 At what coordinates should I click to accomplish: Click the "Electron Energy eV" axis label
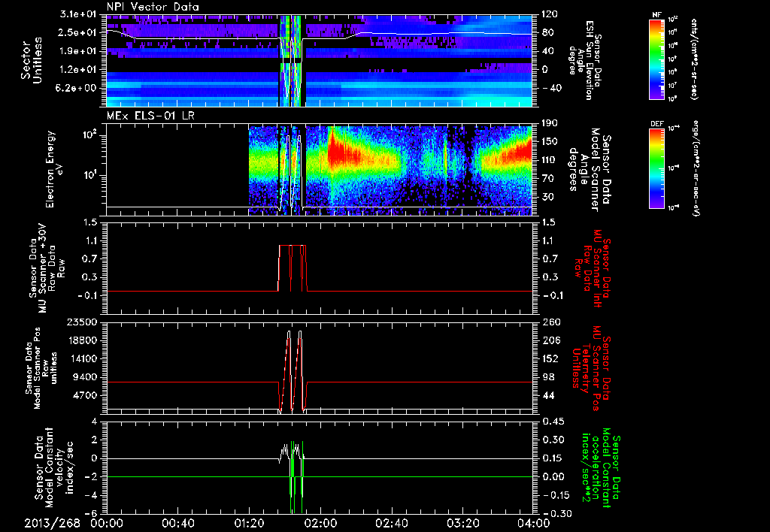[55, 169]
